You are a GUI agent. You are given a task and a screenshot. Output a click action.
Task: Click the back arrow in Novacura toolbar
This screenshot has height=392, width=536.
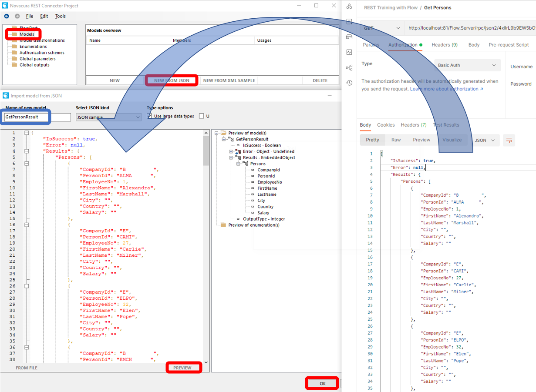(7, 16)
